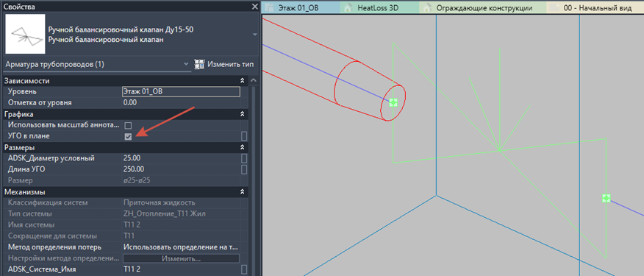Click associate parameter button for Длина УГО
The image size is (644, 276).
click(x=244, y=169)
